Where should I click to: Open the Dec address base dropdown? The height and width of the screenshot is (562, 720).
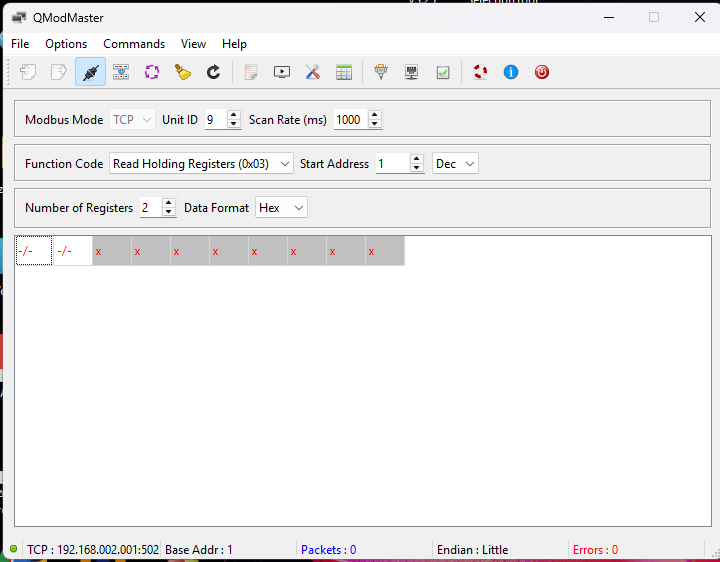click(x=455, y=164)
